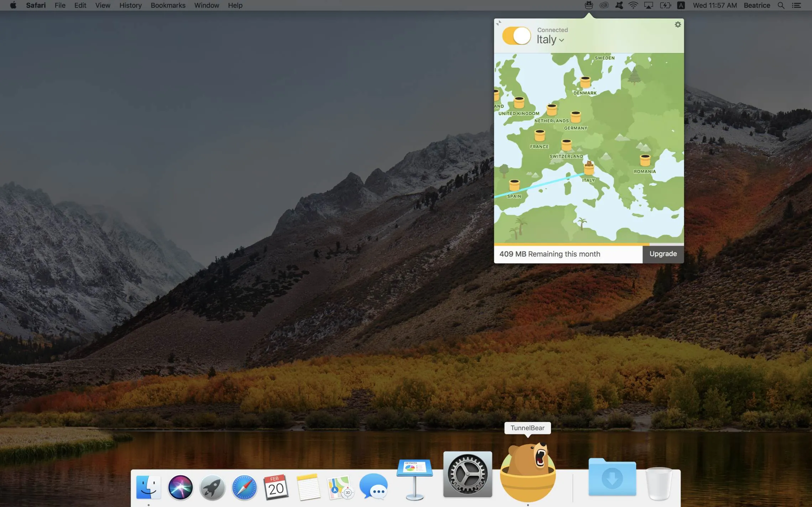Click the Upgrade button

tap(663, 254)
